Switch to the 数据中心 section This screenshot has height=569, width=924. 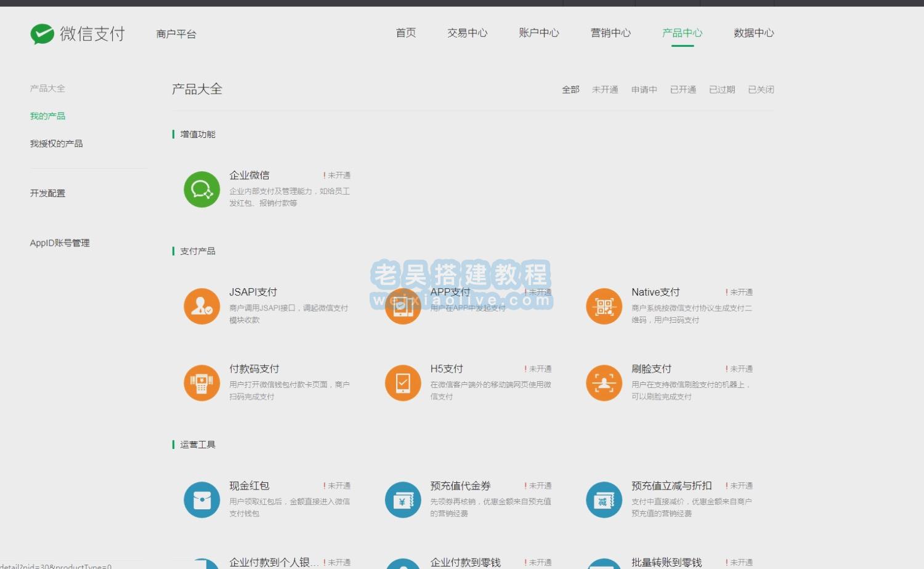pyautogui.click(x=753, y=33)
